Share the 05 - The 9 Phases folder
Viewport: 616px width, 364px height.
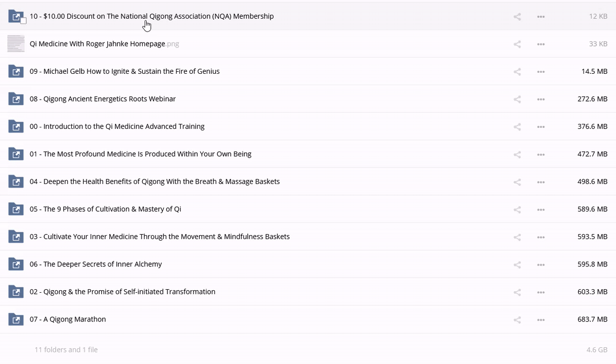click(x=517, y=209)
